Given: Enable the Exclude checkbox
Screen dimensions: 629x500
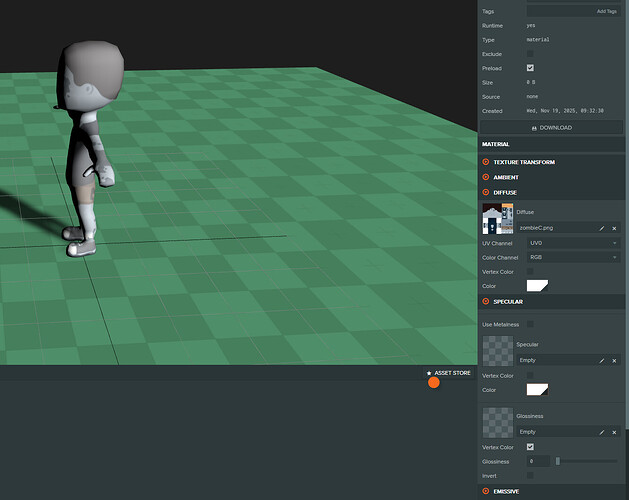Looking at the screenshot, I should [x=530, y=54].
